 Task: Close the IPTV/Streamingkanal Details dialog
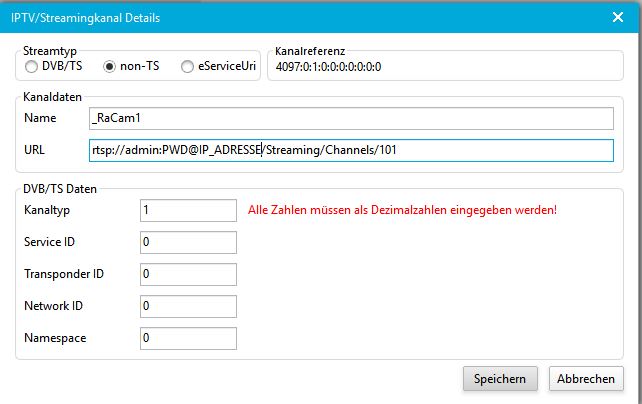pos(617,17)
